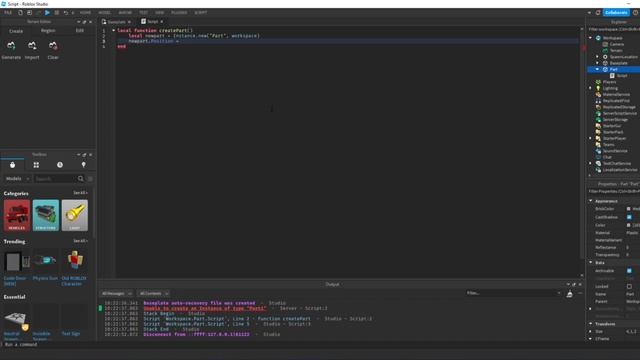This screenshot has height=360, width=640.
Task: Click the Color swatch in Properties
Action: point(629,225)
